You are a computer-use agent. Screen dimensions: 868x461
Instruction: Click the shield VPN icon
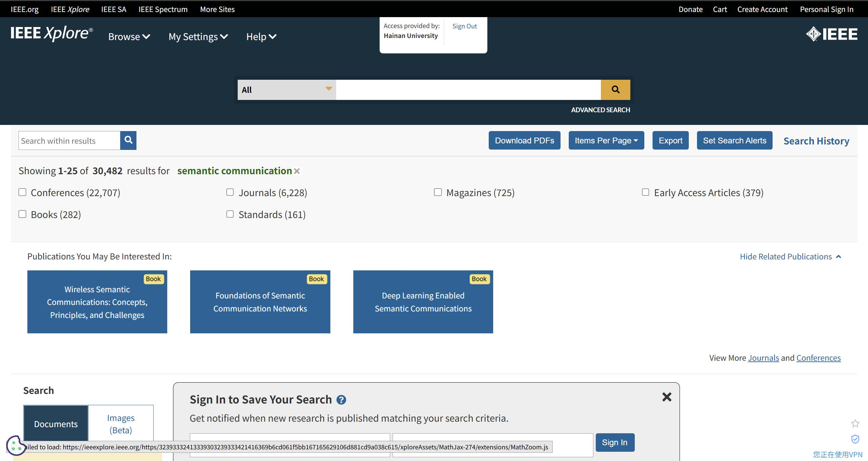point(855,439)
